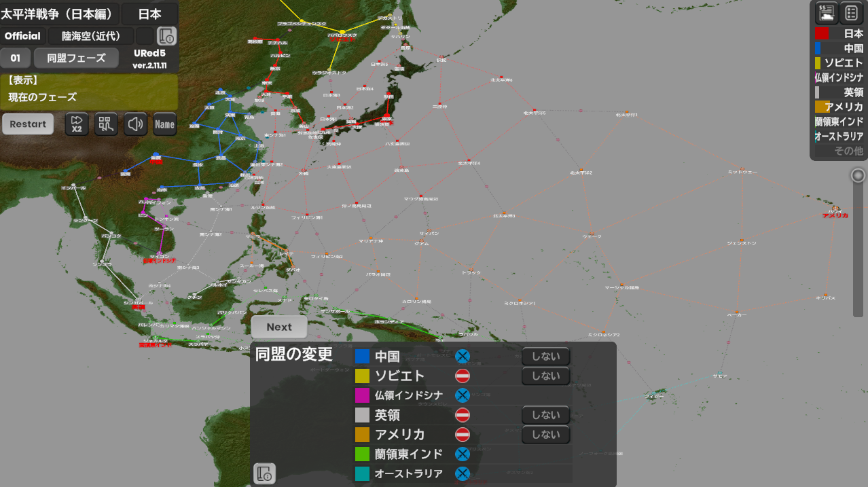This screenshot has height=487, width=868.
Task: Toggle the X2 fast-forward speed icon
Action: [77, 124]
